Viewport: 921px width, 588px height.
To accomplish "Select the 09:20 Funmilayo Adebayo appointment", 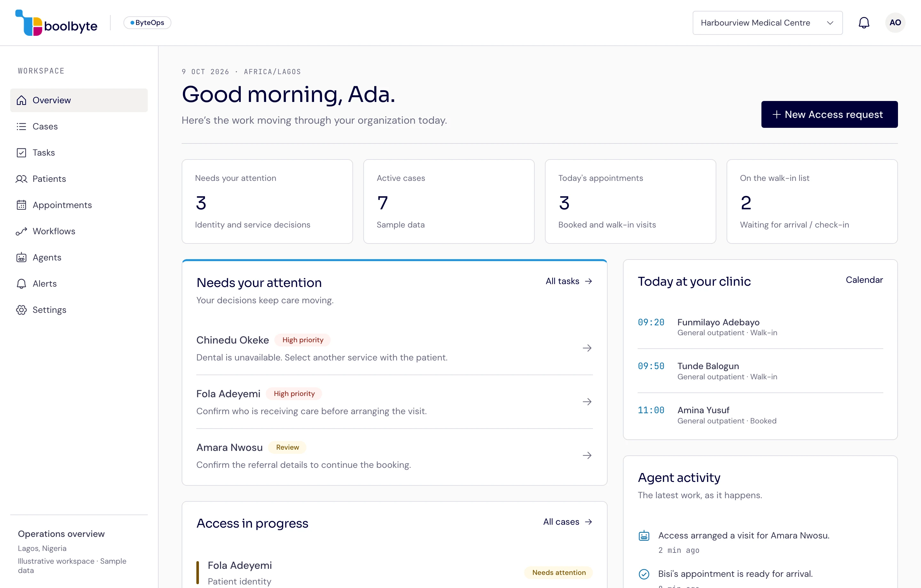I will pyautogui.click(x=760, y=327).
